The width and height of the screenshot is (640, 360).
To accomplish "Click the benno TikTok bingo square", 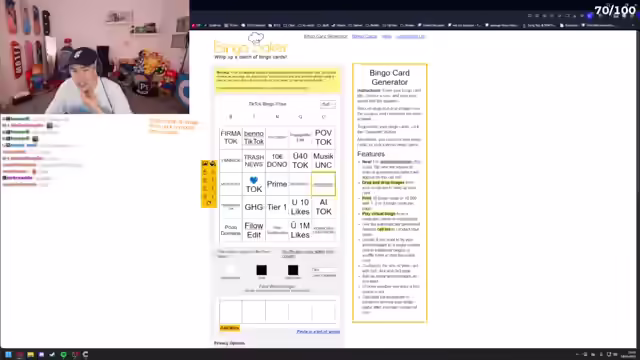I will (254, 138).
